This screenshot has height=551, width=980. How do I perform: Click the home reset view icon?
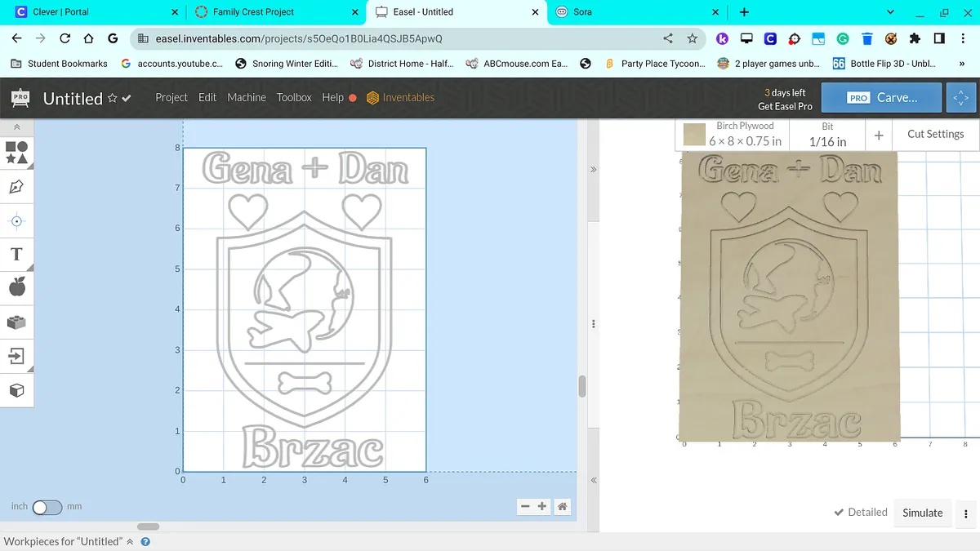562,507
